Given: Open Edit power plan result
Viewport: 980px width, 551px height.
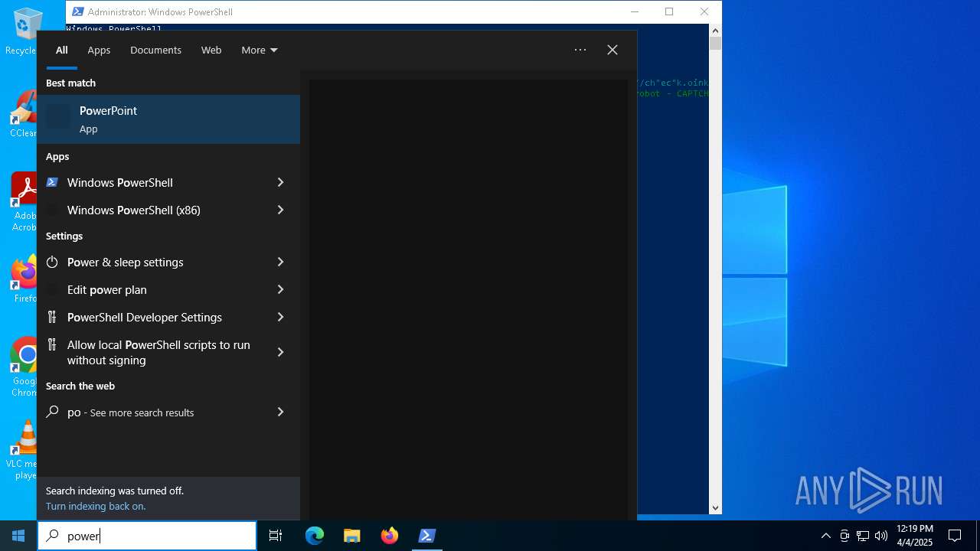Looking at the screenshot, I should [x=149, y=289].
